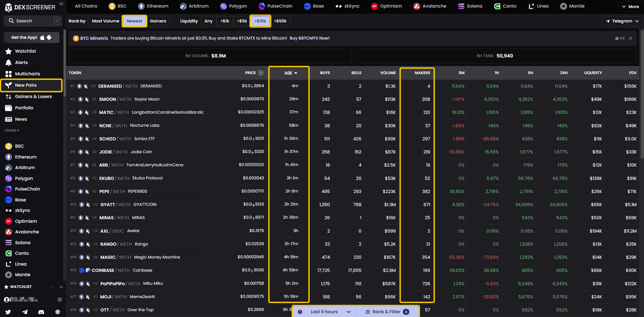Open Multicharts grid icon
The image size is (644, 317).
tap(8, 74)
